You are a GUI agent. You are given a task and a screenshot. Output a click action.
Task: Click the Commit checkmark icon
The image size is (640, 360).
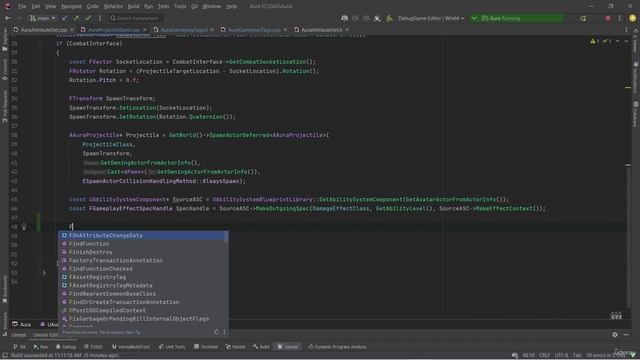[88, 18]
